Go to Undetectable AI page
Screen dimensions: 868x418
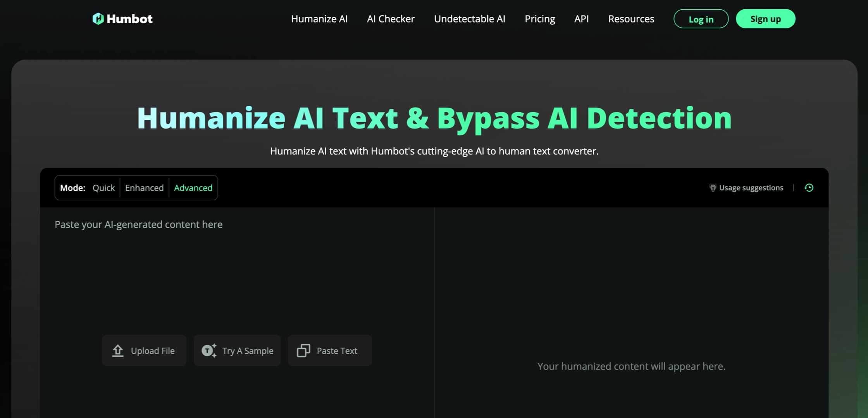(470, 19)
